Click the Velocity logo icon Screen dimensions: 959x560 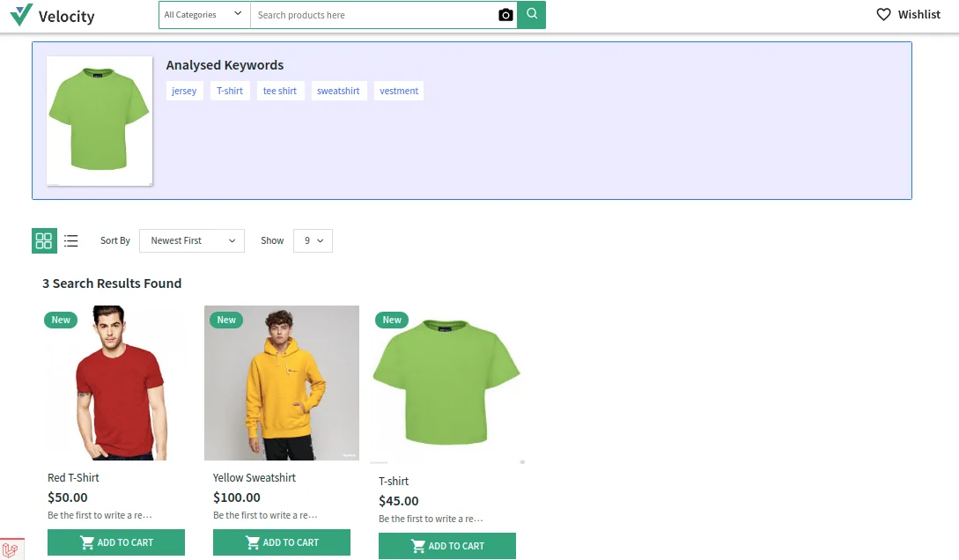click(21, 15)
